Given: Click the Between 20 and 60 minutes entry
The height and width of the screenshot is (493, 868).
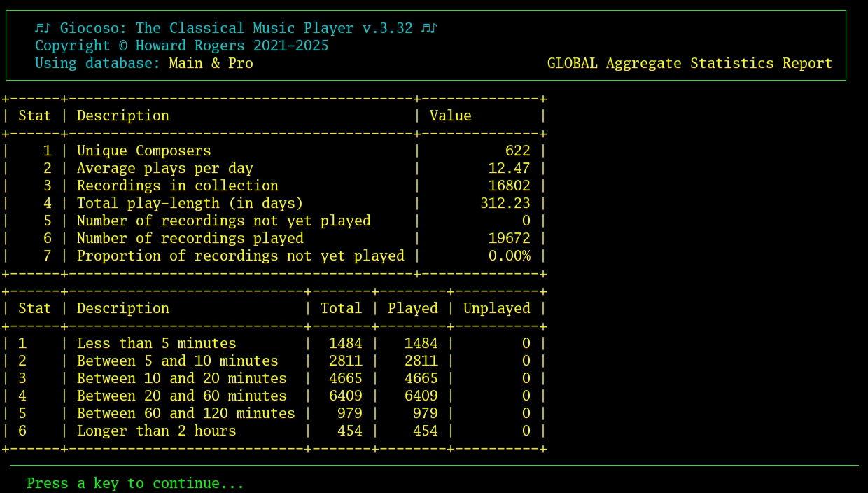Looking at the screenshot, I should [182, 396].
